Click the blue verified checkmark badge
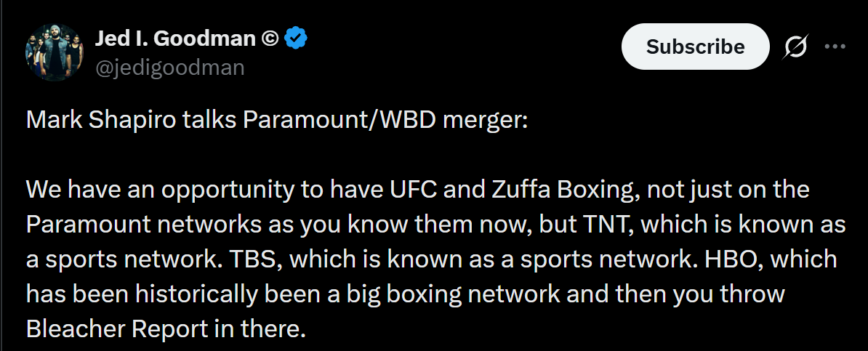Screen dimensions: 868x351 coord(296,39)
